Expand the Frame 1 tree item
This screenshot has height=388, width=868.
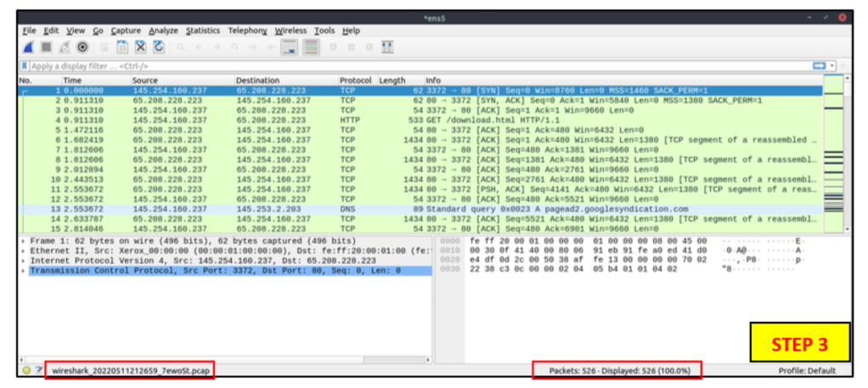tap(24, 241)
